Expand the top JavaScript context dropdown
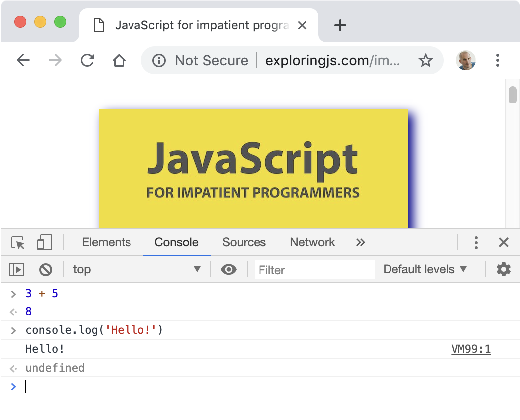Viewport: 520px width, 420px height. pyautogui.click(x=136, y=270)
